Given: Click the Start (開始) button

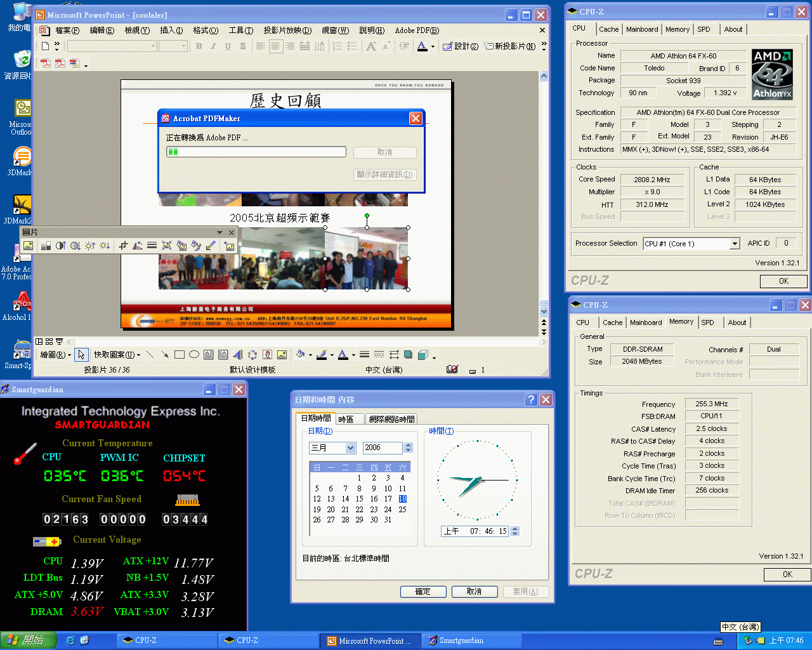Looking at the screenshot, I should click(28, 640).
